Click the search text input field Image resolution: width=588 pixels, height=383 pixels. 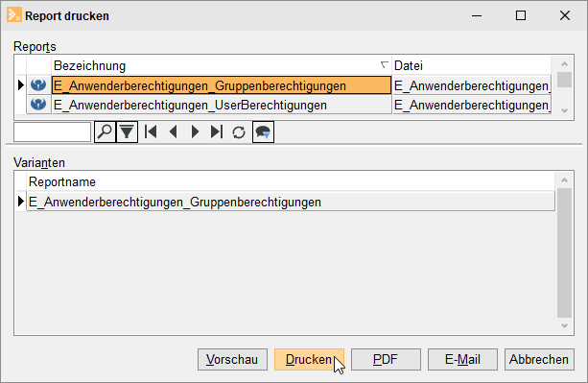pyautogui.click(x=52, y=132)
